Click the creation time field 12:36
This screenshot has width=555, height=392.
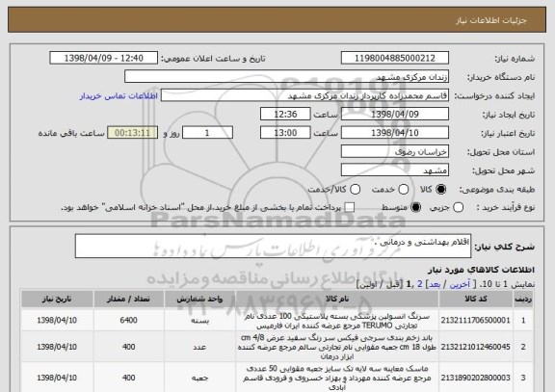(285, 115)
